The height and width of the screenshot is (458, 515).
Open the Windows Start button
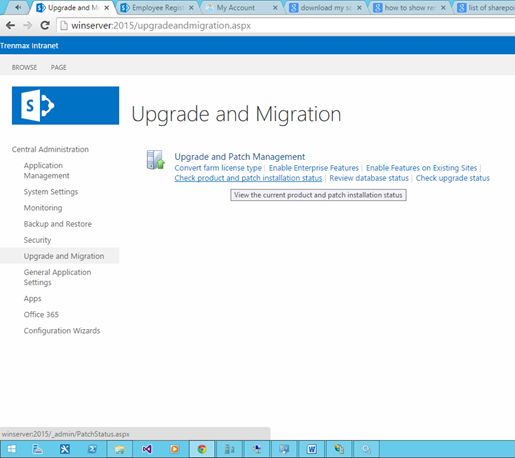click(12, 449)
